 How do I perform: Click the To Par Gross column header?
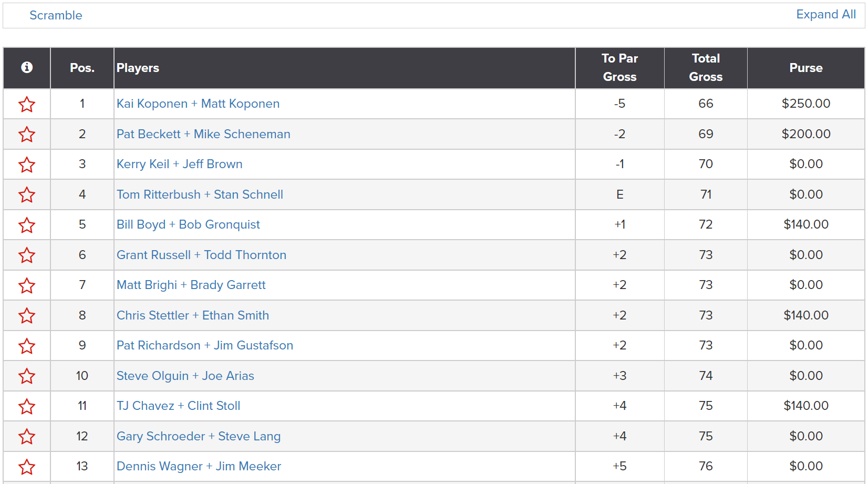coord(619,68)
